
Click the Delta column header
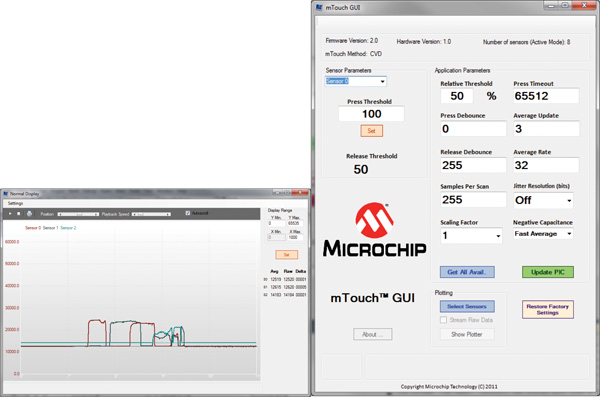tap(300, 271)
